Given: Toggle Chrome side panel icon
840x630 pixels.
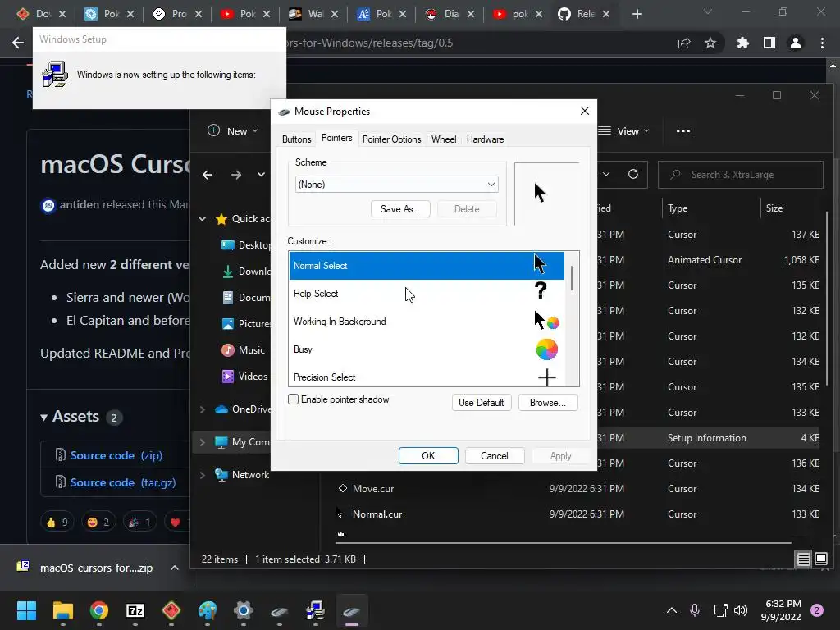Looking at the screenshot, I should 769,43.
